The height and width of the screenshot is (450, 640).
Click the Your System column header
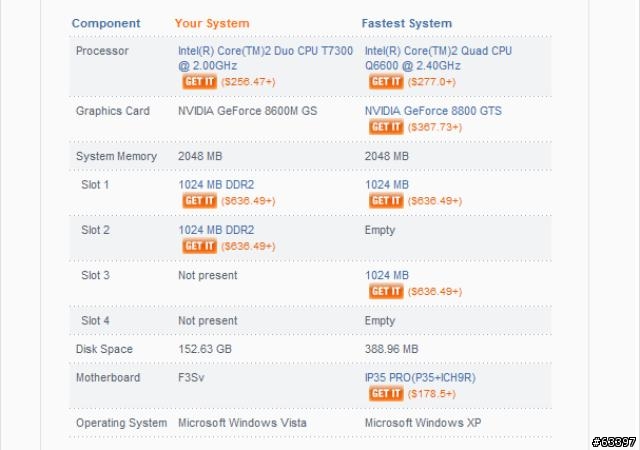pyautogui.click(x=212, y=24)
